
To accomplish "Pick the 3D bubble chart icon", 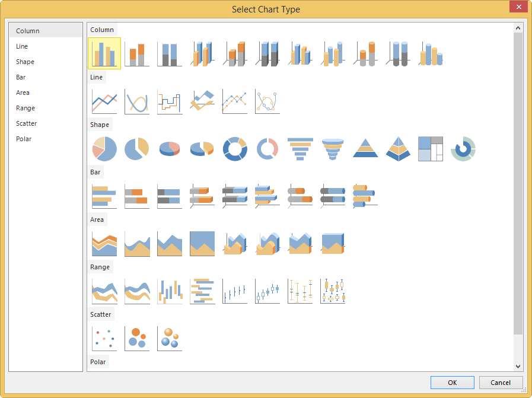I will [x=170, y=339].
